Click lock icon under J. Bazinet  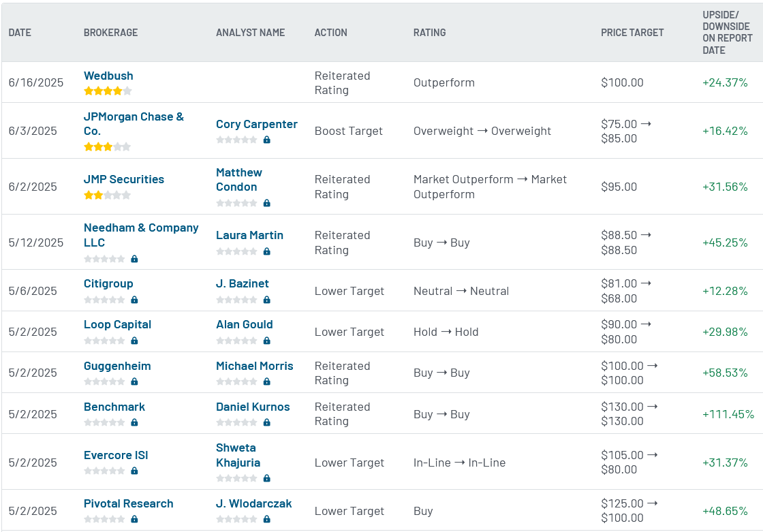(266, 300)
